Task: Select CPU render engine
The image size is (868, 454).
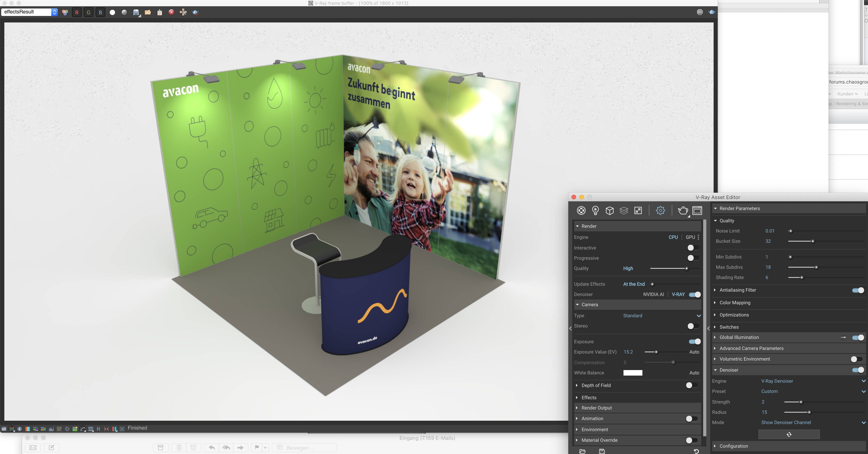Action: click(673, 237)
